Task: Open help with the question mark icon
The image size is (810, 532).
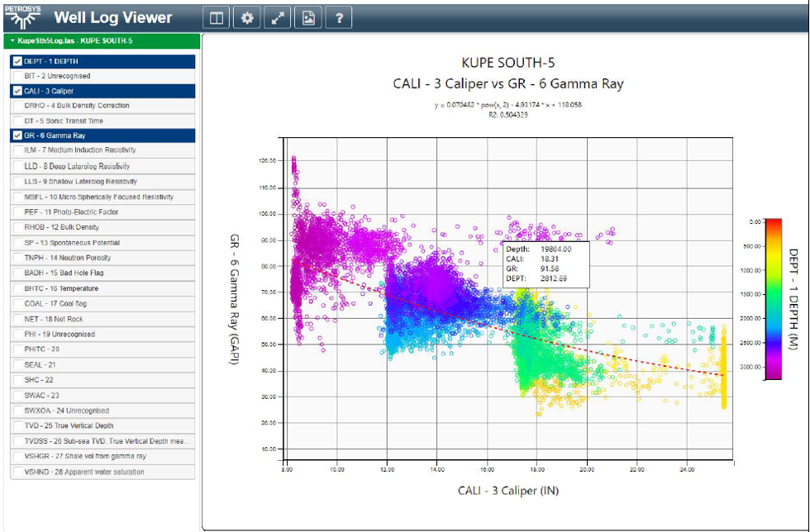Action: 339,18
